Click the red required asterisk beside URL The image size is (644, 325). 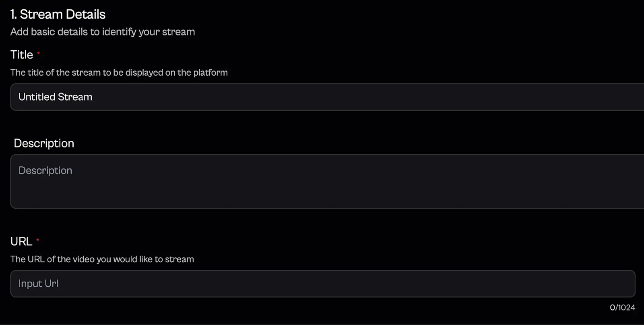click(x=38, y=240)
